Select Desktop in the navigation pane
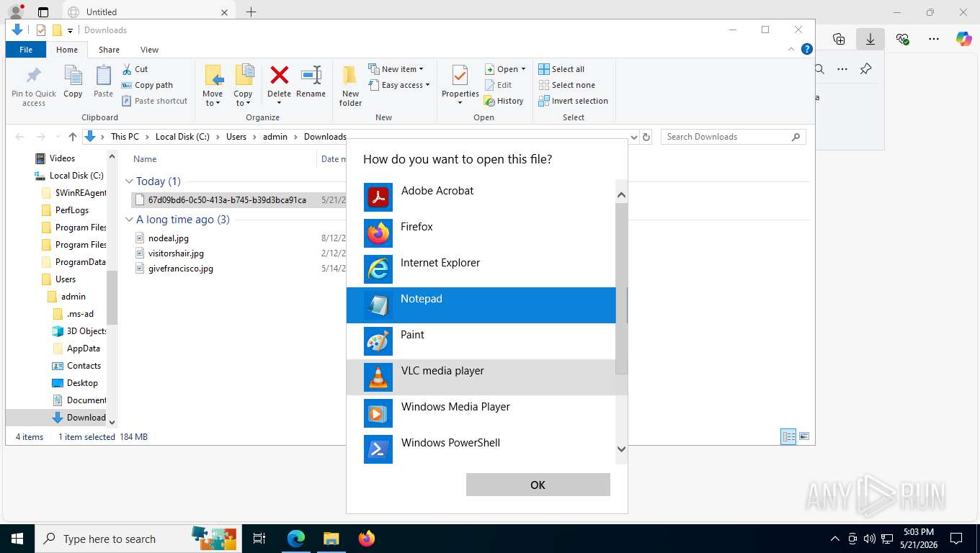 pos(82,383)
